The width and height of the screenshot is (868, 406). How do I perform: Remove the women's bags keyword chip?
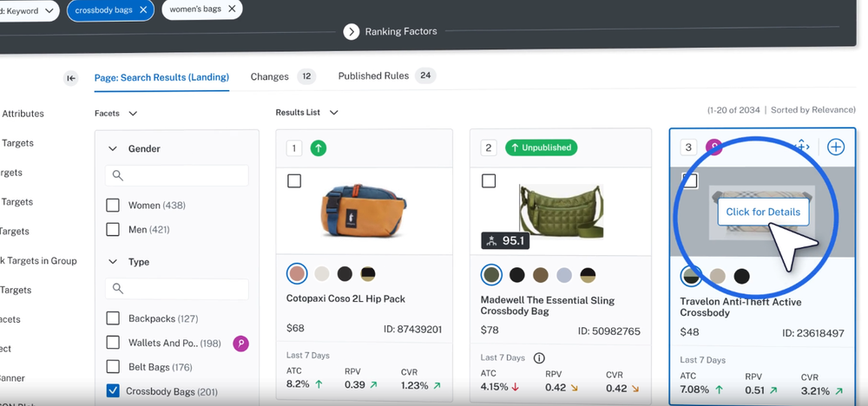pyautogui.click(x=232, y=9)
